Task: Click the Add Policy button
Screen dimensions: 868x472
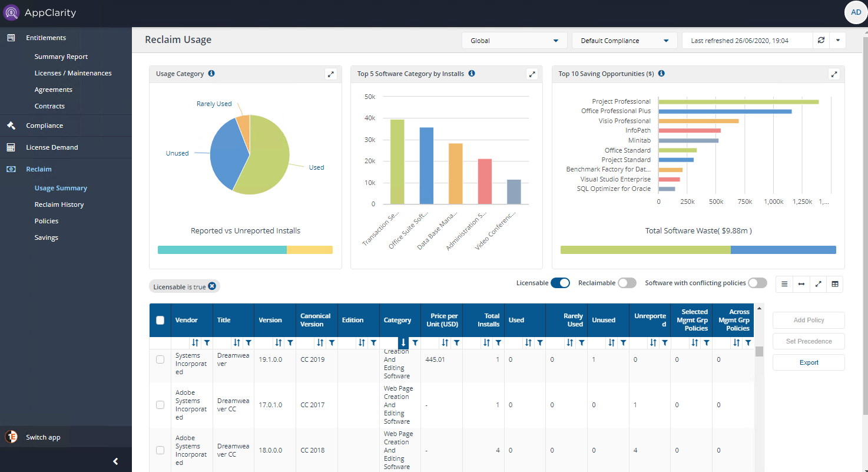Action: (x=809, y=320)
